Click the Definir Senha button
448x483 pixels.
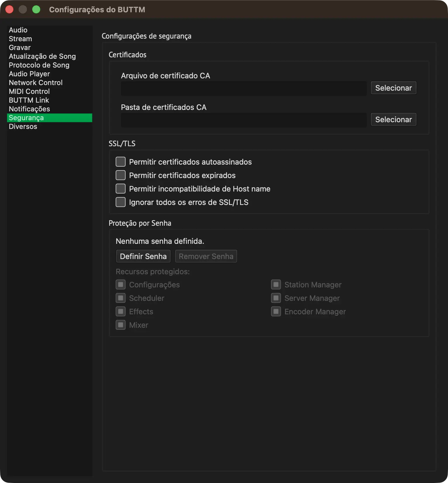[x=143, y=256]
